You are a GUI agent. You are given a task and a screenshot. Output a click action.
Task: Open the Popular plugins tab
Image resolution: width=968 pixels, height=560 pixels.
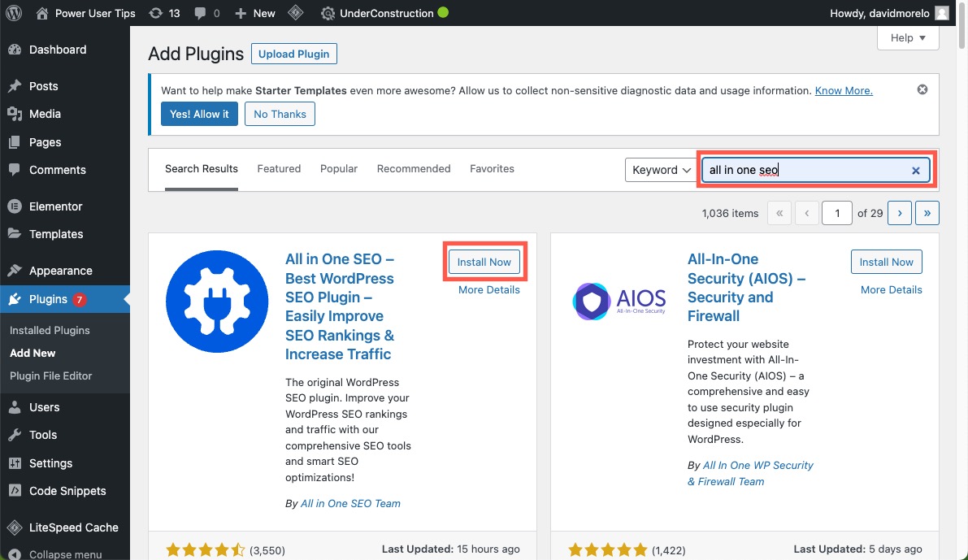click(x=338, y=168)
